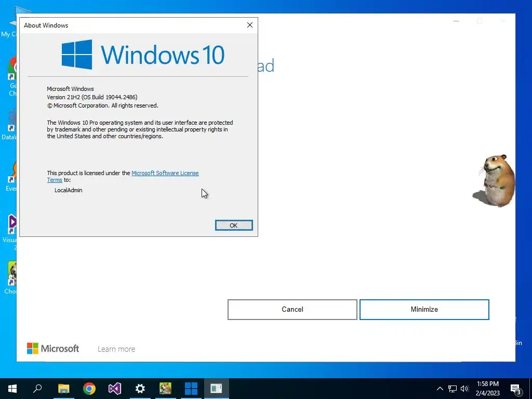Select the Google Chrome desktop shortcut

(12, 77)
